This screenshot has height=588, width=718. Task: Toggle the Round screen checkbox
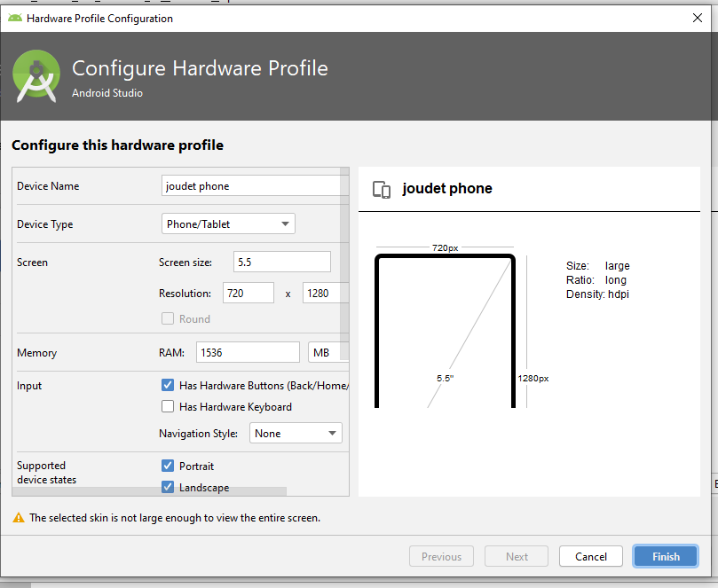pyautogui.click(x=168, y=318)
